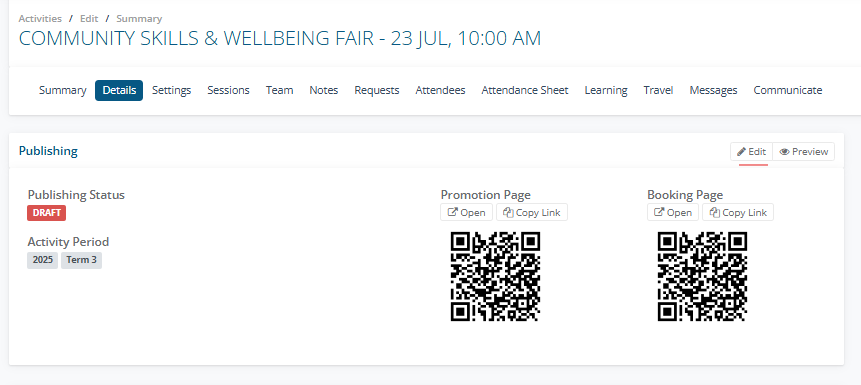Click the Term 3 period tag
Image resolution: width=861 pixels, height=385 pixels.
click(x=81, y=260)
